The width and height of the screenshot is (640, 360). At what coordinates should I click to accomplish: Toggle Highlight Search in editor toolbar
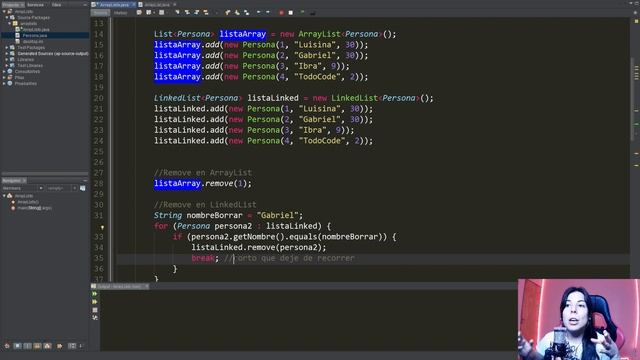coord(206,13)
